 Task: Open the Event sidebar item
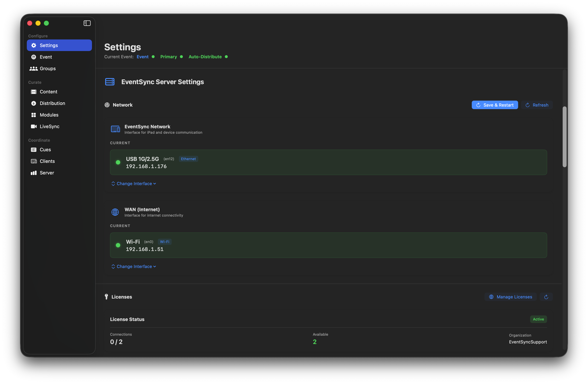point(59,57)
